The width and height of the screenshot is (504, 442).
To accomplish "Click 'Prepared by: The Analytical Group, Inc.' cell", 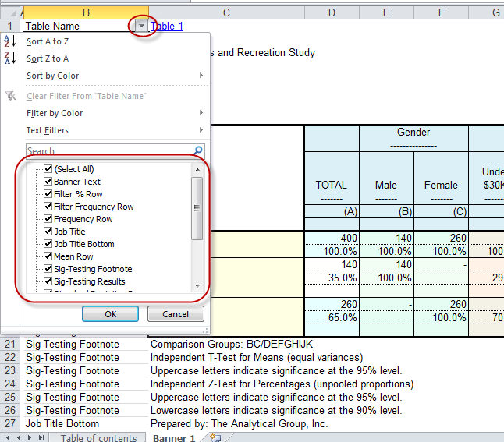I will 240,423.
